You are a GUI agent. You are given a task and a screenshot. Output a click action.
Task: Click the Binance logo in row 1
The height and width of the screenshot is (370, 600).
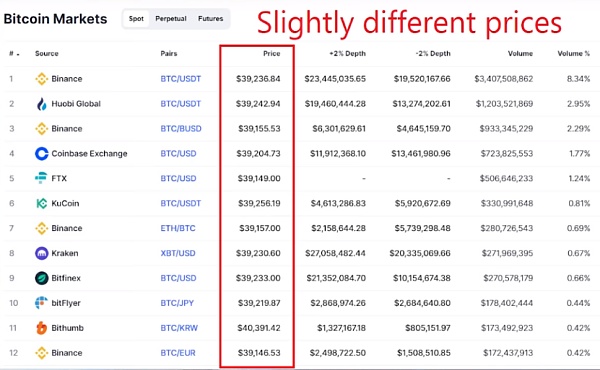[41, 79]
